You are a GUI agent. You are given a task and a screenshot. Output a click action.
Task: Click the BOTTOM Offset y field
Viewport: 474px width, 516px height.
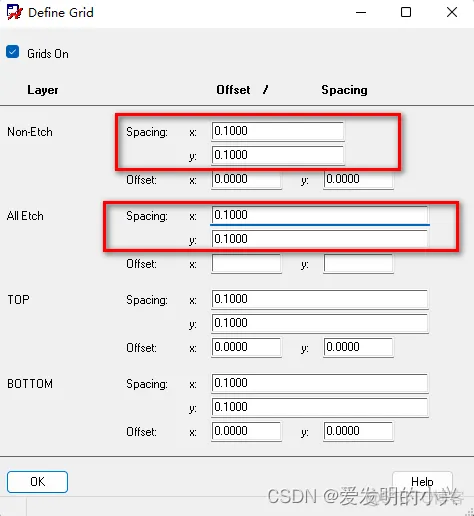[358, 432]
